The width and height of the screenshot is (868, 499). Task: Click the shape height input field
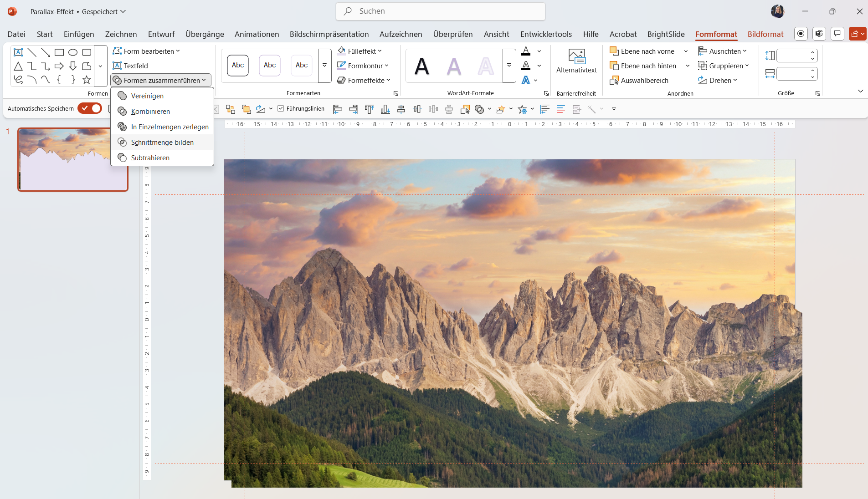tap(792, 56)
